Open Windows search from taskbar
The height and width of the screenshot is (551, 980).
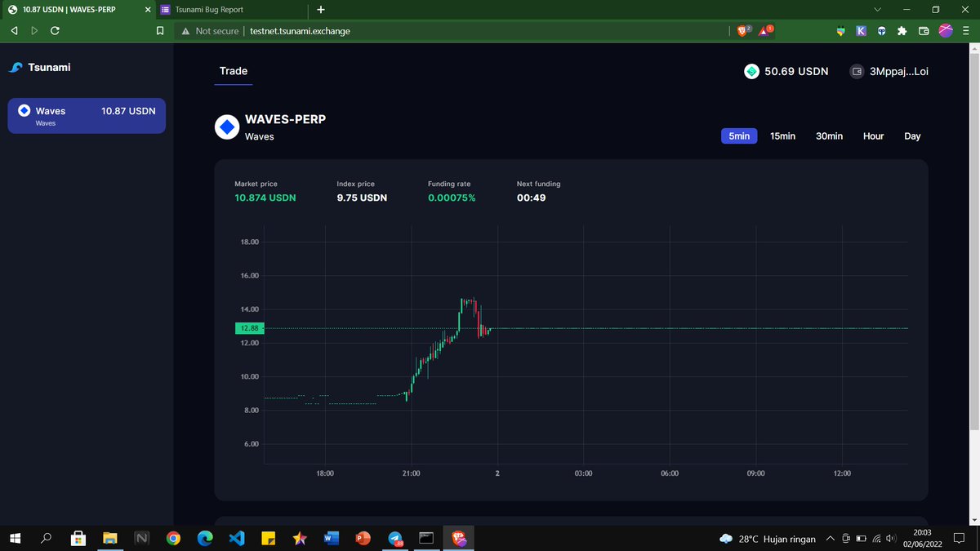click(47, 538)
